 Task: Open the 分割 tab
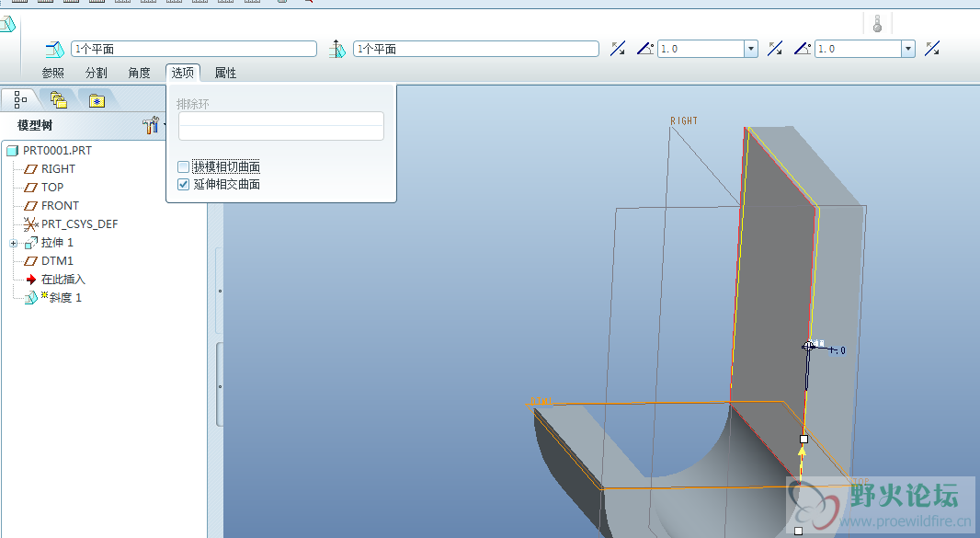point(97,74)
